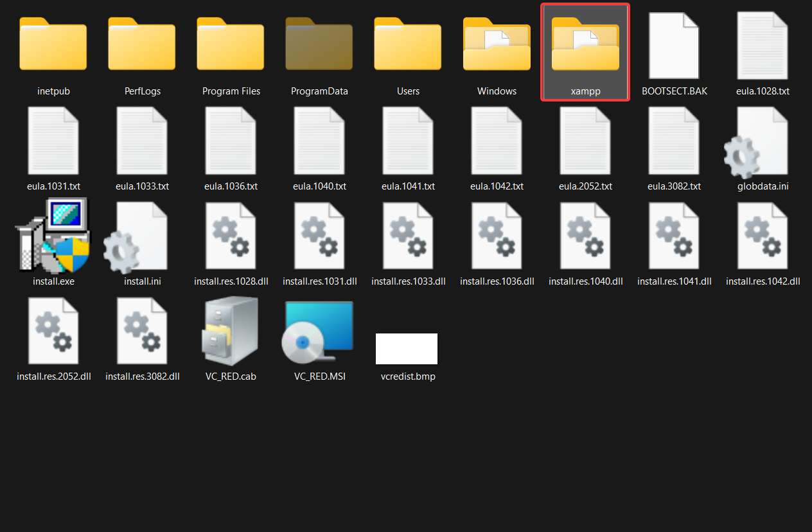The image size is (812, 532).
Task: Click the eula.1042.txt file name
Action: pos(497,186)
